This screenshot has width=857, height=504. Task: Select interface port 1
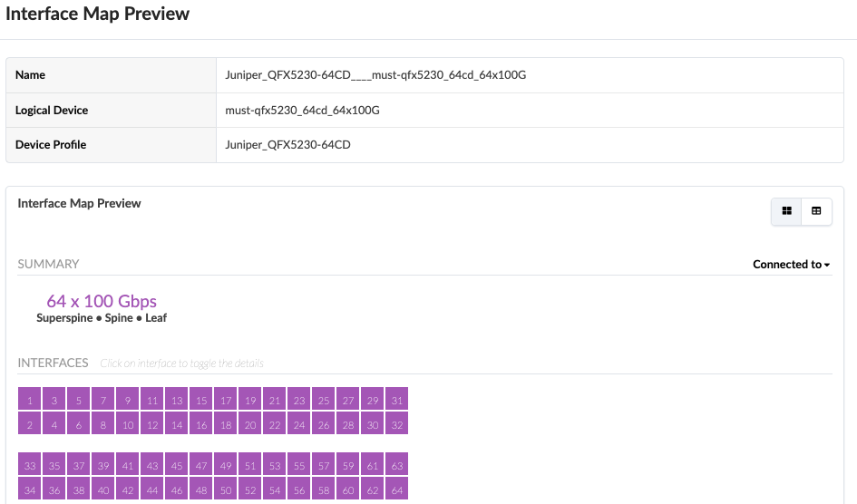(x=30, y=399)
